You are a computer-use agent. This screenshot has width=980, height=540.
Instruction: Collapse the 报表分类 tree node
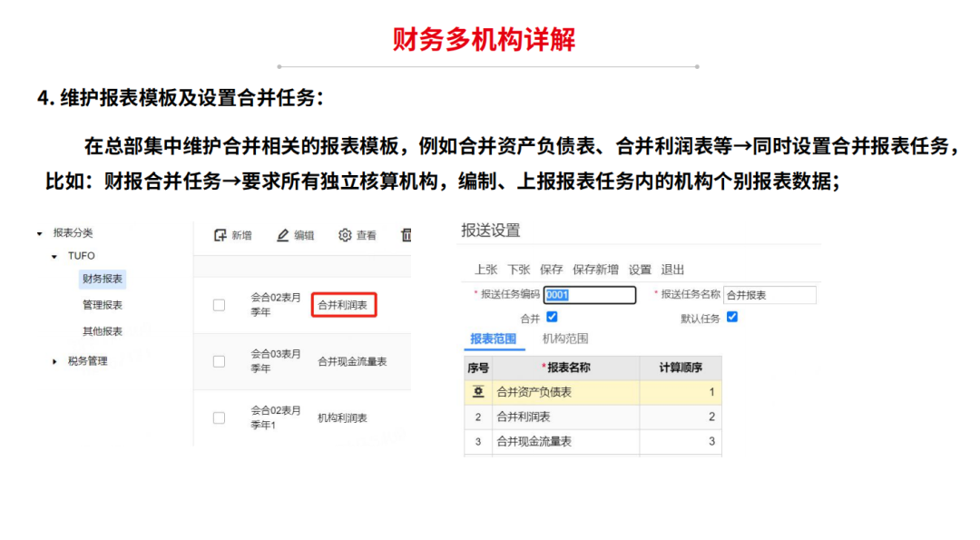click(x=40, y=234)
